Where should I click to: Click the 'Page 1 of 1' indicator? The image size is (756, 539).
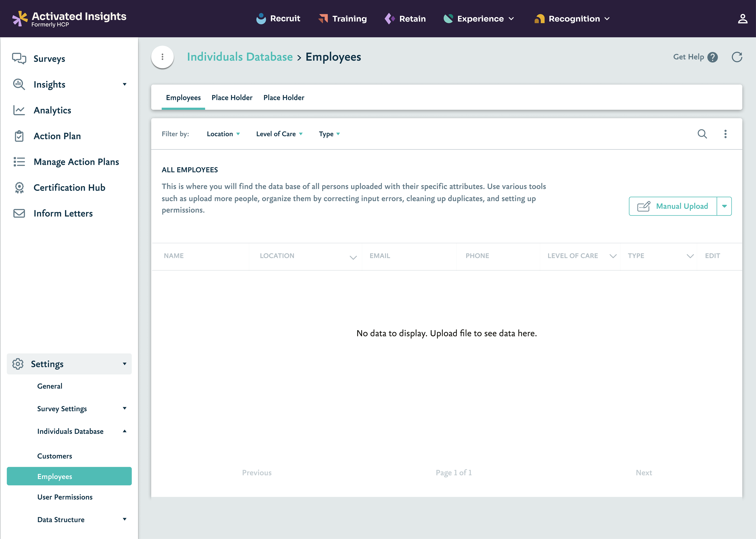click(x=454, y=473)
